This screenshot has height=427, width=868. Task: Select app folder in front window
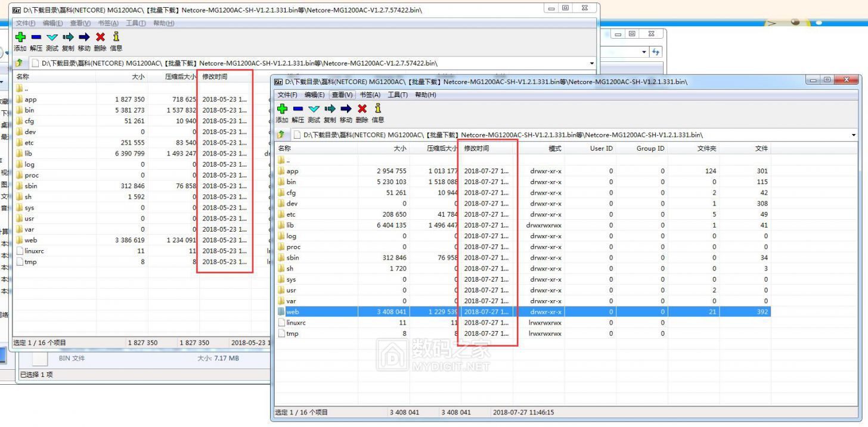point(292,171)
